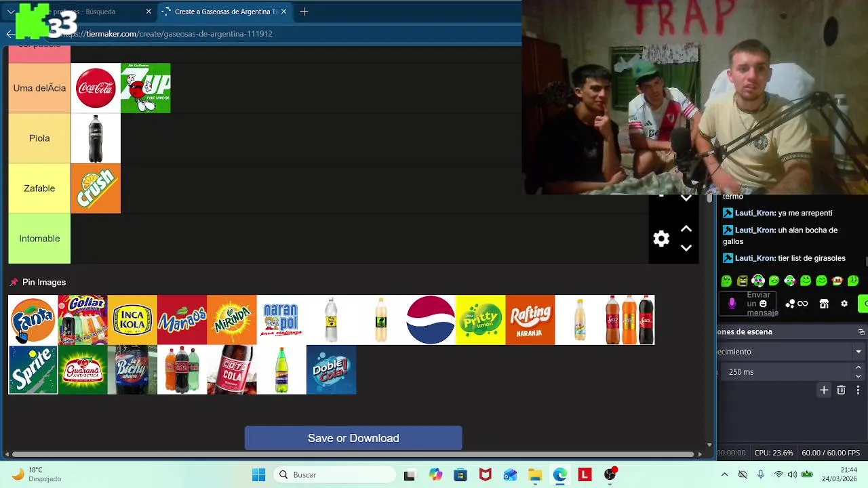
Task: Show hidden system tray icons
Action: pyautogui.click(x=724, y=475)
